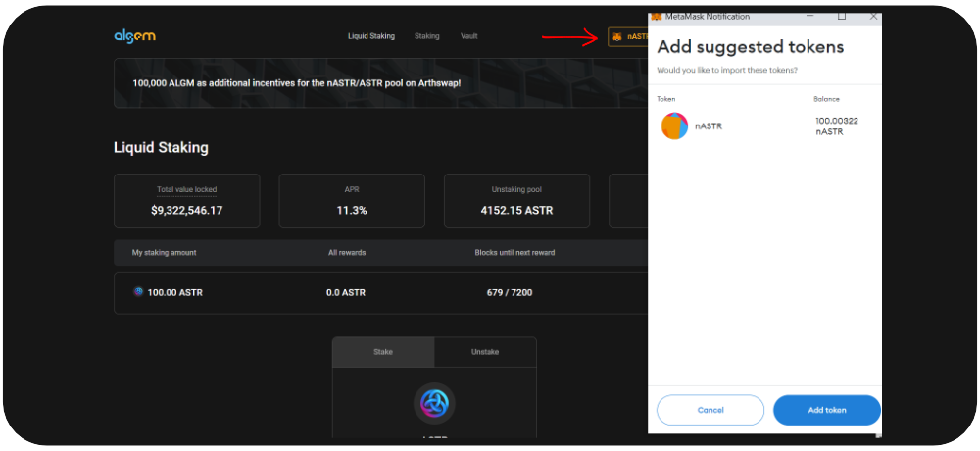Click the Unstaking pool 4152.15 ASTR card

pos(517,201)
